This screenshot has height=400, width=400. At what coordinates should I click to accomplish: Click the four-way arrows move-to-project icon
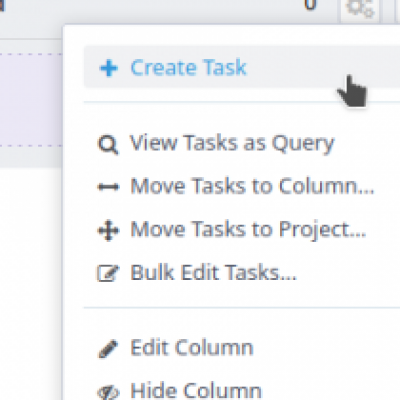[x=108, y=230]
